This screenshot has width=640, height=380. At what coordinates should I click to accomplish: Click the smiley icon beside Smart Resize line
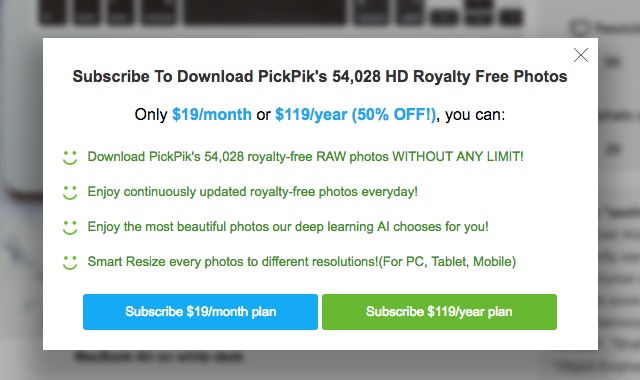pos(70,262)
